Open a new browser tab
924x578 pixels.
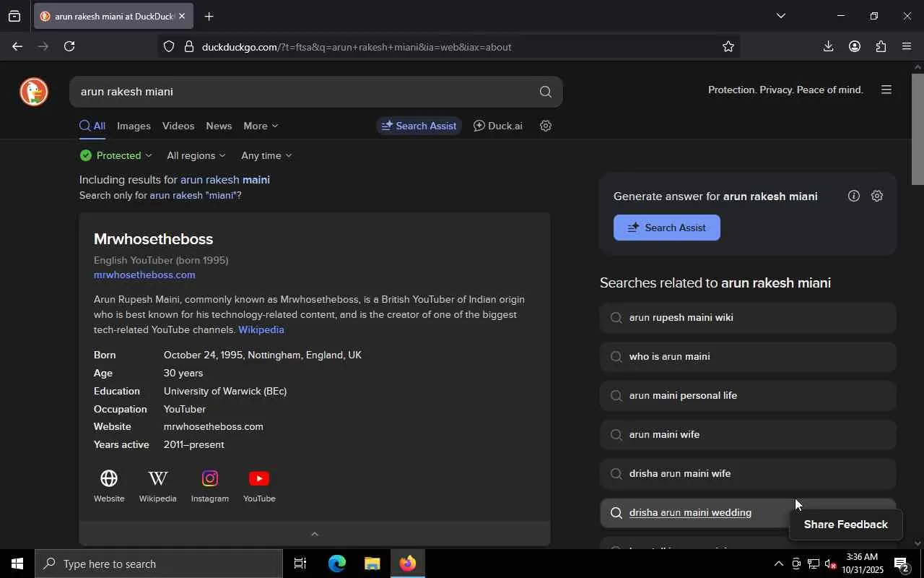[x=209, y=16]
